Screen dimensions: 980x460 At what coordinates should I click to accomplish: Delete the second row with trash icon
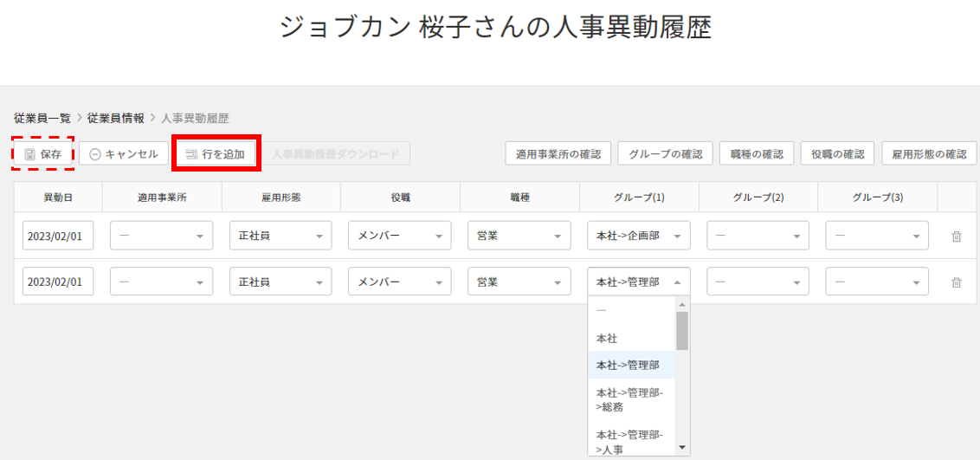(x=956, y=282)
